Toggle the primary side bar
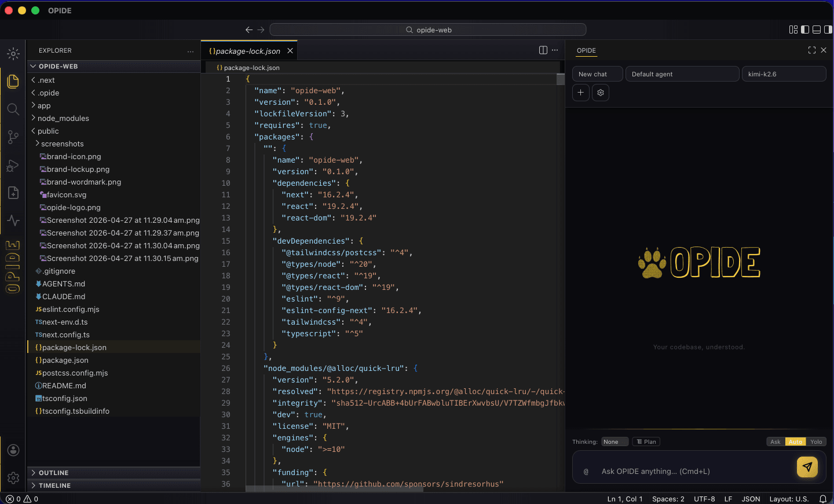Image resolution: width=834 pixels, height=504 pixels. pyautogui.click(x=805, y=30)
